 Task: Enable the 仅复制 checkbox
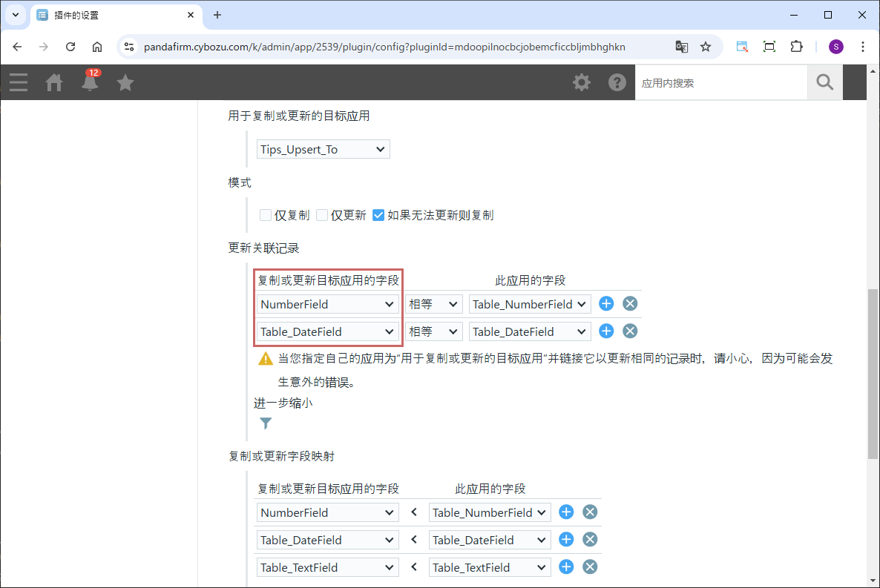(x=266, y=215)
